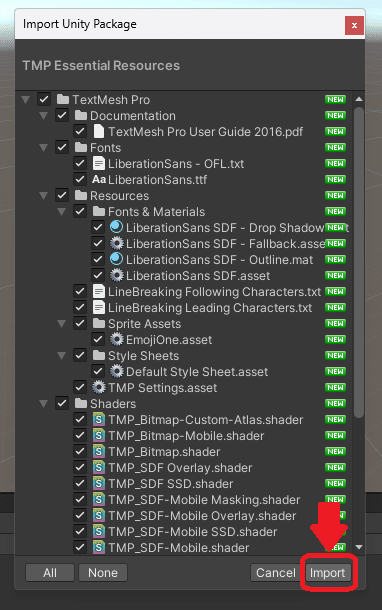
Task: Select TMP_SDF-Mobile.shader file name
Action: coord(179,547)
